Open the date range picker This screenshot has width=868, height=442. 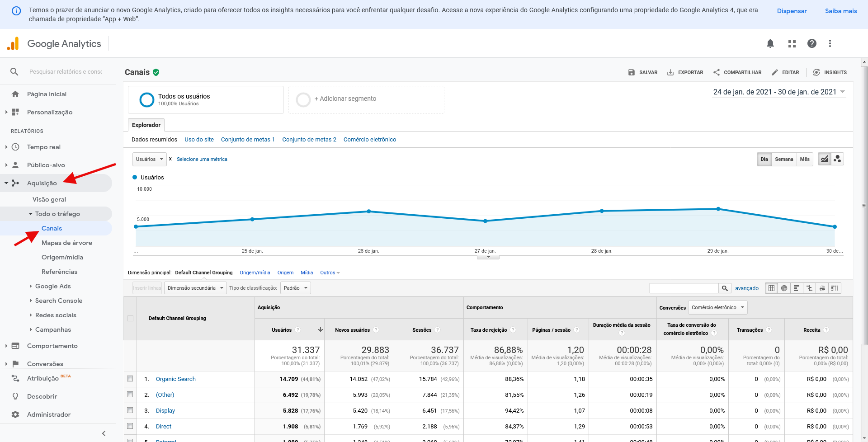779,92
